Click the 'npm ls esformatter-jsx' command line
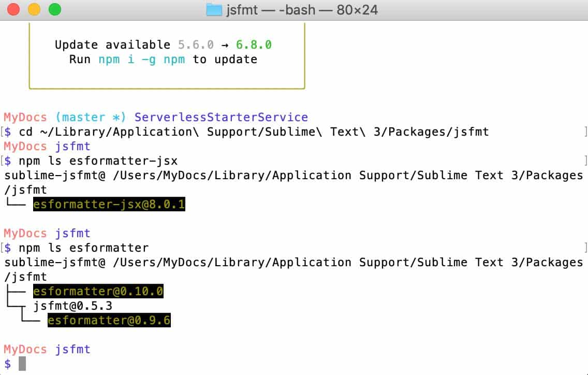Image resolution: width=588 pixels, height=375 pixels. [x=98, y=161]
